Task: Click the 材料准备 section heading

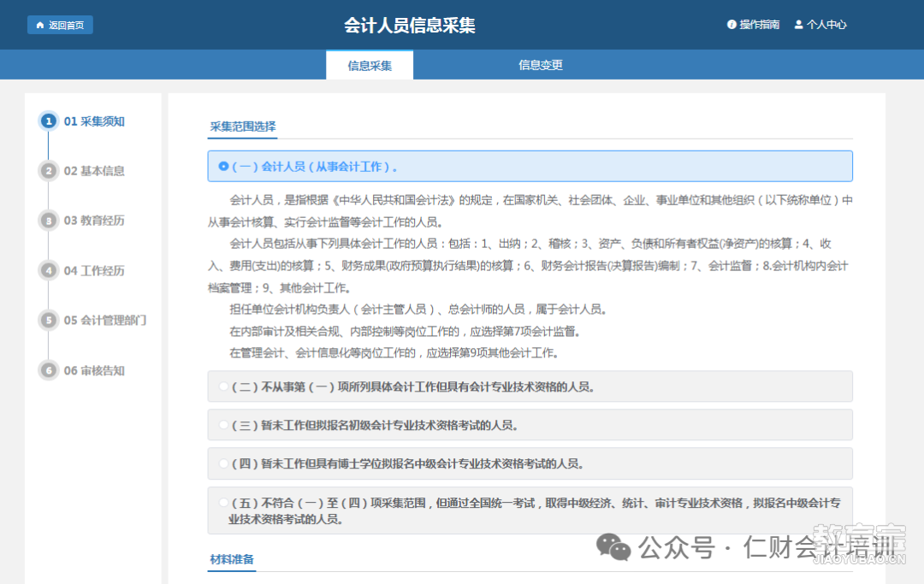Action: [232, 559]
